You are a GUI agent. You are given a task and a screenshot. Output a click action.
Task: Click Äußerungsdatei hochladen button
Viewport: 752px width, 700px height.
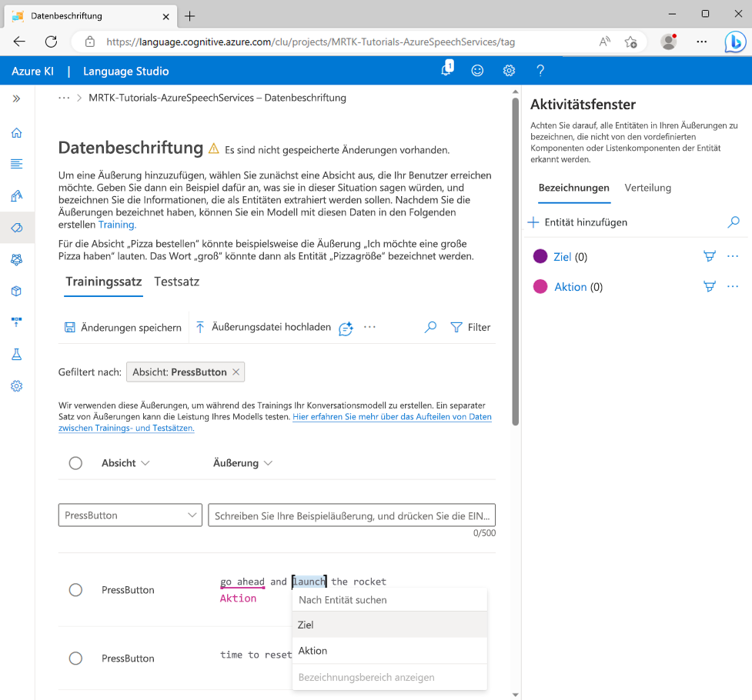click(x=263, y=327)
